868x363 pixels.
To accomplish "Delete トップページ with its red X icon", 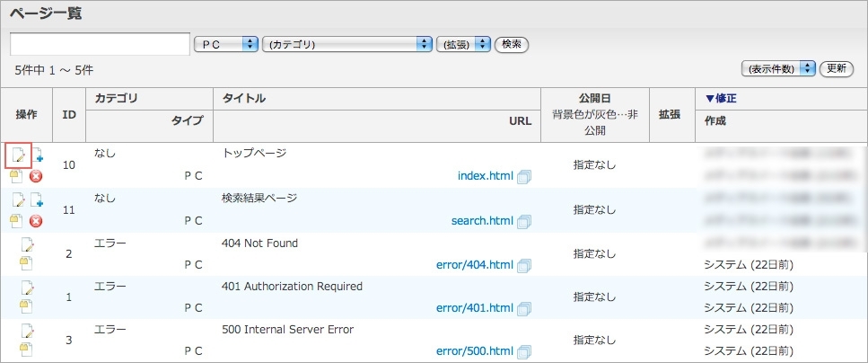I will click(36, 177).
